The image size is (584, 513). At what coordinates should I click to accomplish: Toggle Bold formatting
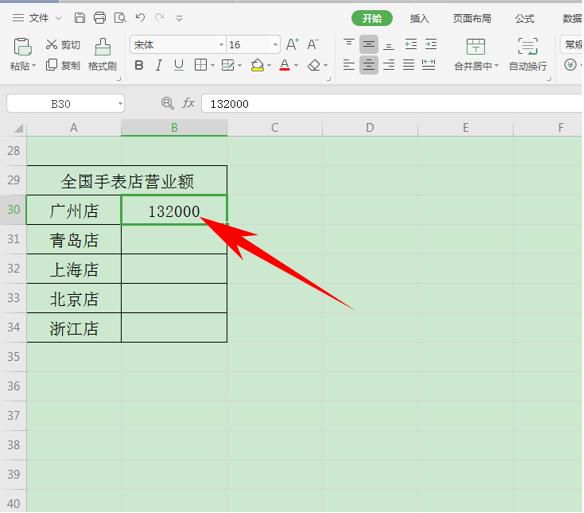[x=139, y=66]
